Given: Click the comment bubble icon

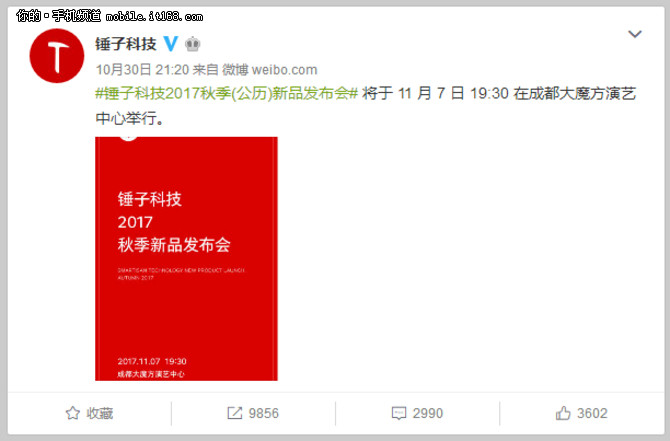Looking at the screenshot, I should (x=399, y=413).
